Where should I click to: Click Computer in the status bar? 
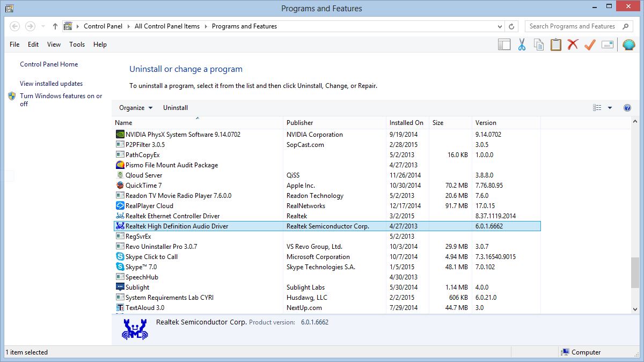tap(581, 352)
